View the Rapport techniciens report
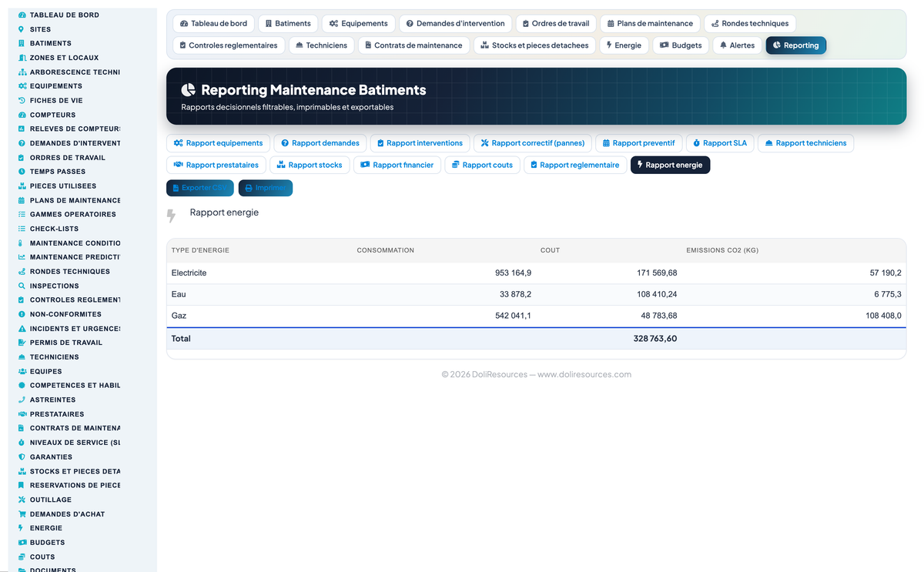 click(x=805, y=143)
